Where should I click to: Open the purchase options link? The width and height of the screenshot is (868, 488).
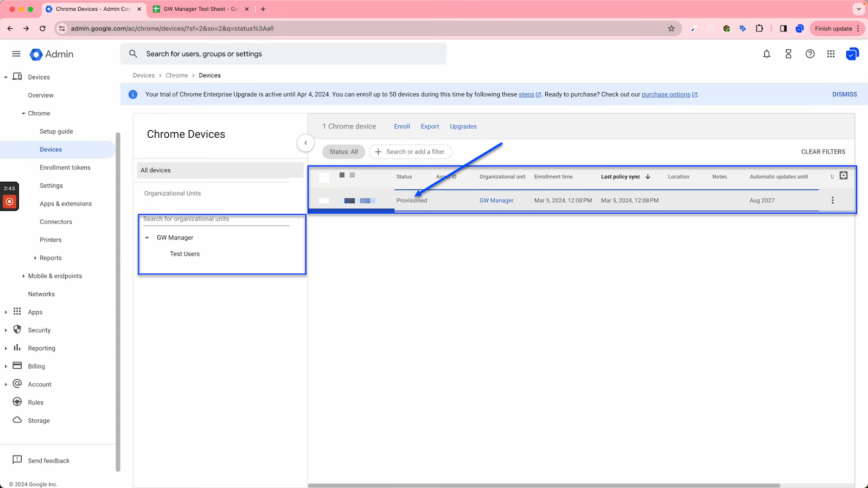tap(669, 94)
